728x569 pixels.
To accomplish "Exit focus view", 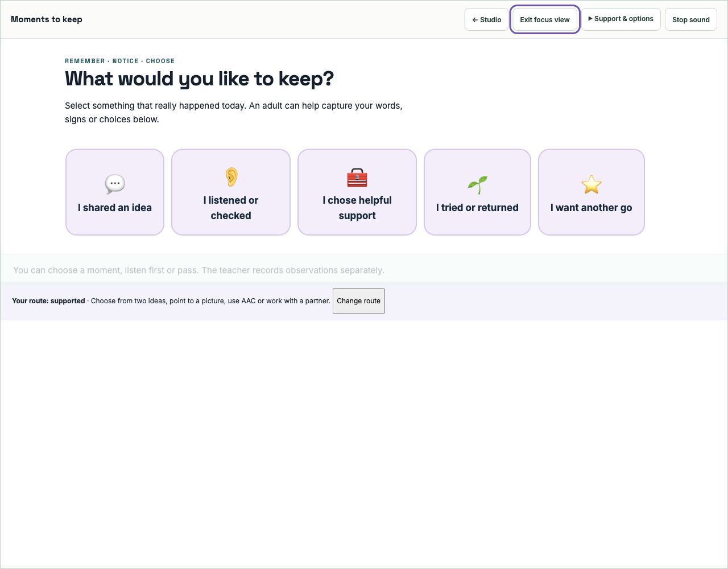I will click(545, 19).
